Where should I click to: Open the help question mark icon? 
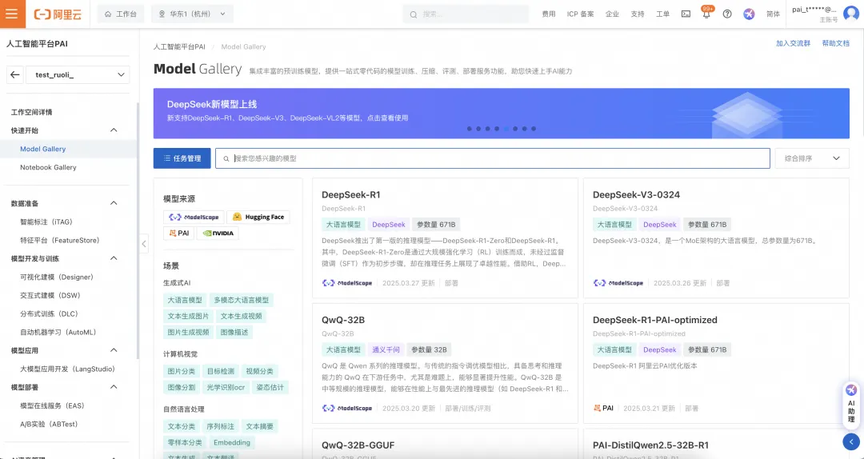coord(727,15)
